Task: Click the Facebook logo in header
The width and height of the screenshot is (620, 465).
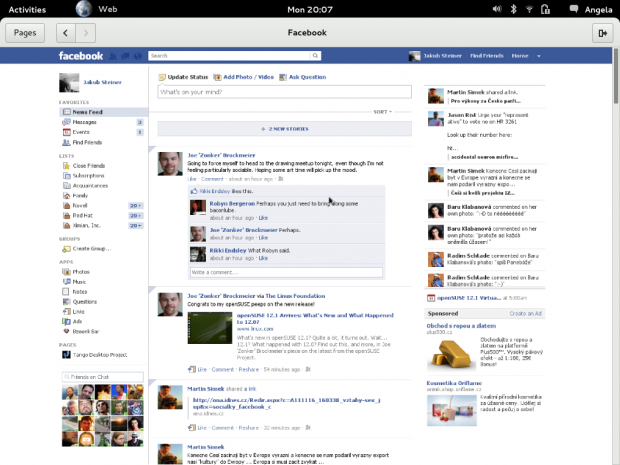Action: [x=81, y=56]
